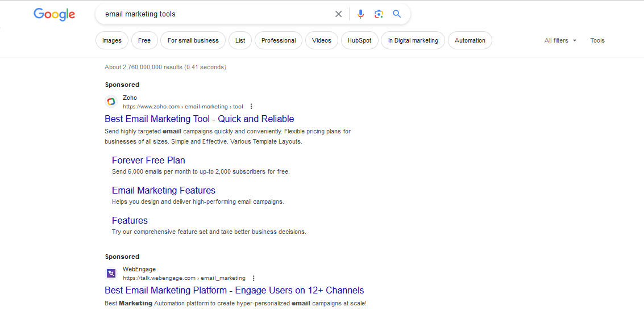Click the Zoho favicon logo
Screen dimensions: 644x319
click(x=111, y=102)
